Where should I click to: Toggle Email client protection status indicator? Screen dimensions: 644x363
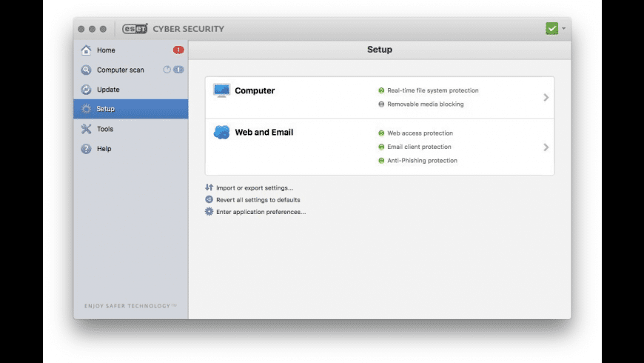[381, 147]
